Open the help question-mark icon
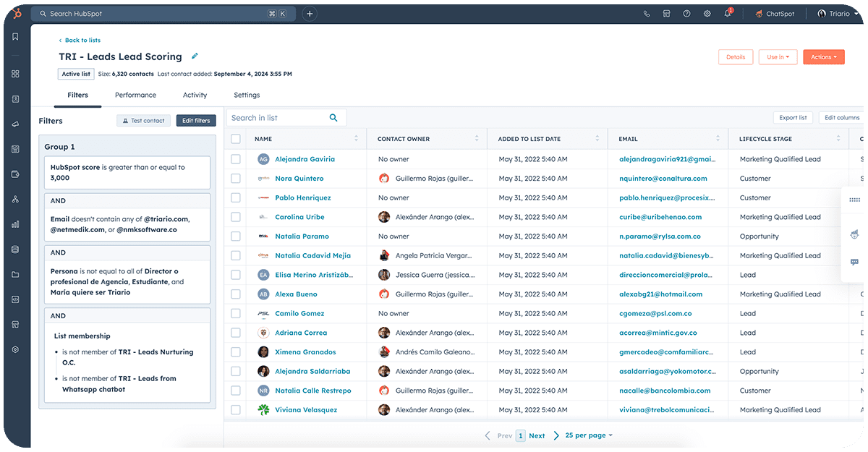868x452 pixels. click(x=686, y=13)
